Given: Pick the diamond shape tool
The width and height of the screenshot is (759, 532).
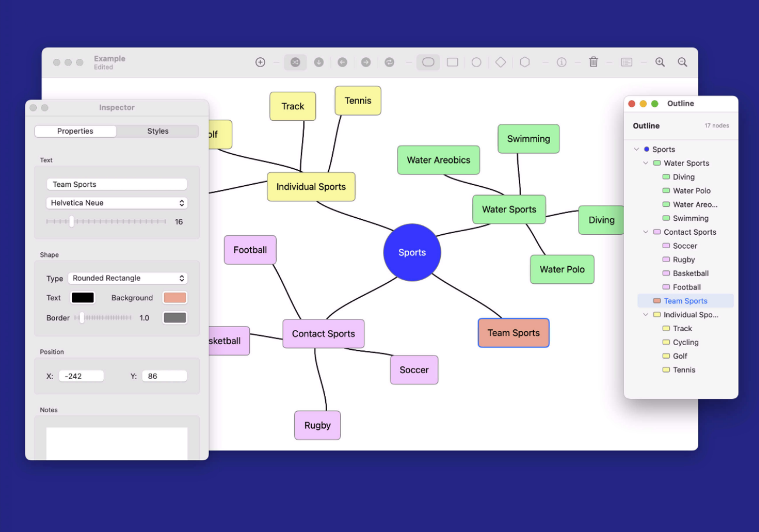Looking at the screenshot, I should click(x=500, y=62).
